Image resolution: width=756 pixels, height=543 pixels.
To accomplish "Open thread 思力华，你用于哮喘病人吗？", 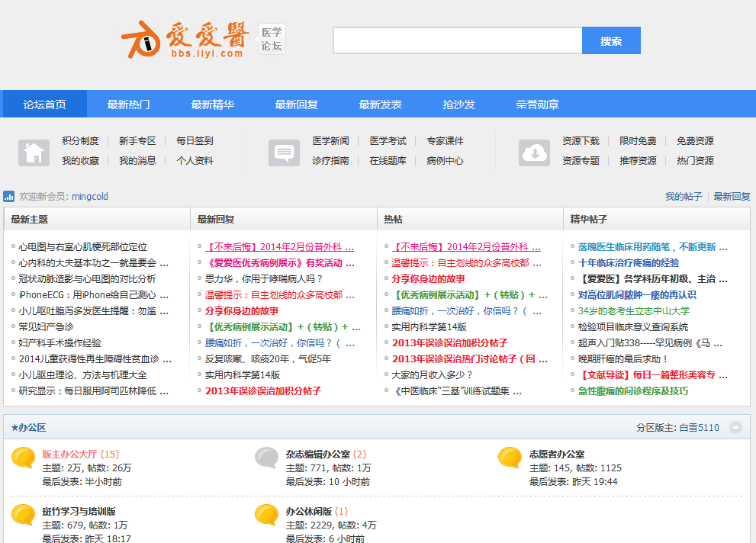I will point(264,279).
